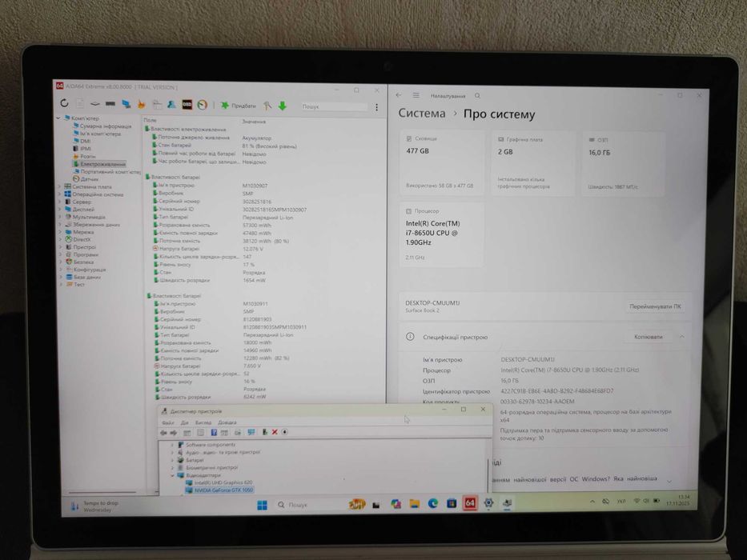747x560 pixels.
Task: Click the memory module icon in AIDA64 toolbar
Action: [x=110, y=103]
